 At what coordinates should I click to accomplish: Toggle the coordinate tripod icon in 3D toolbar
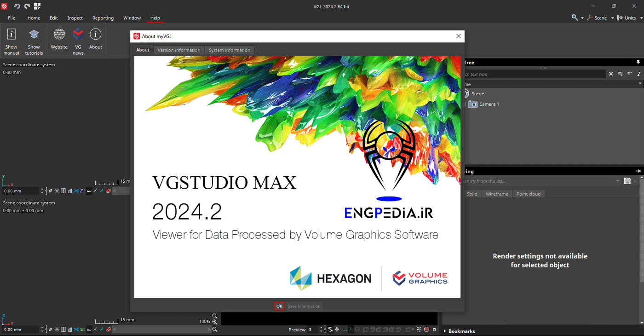pyautogui.click(x=351, y=330)
